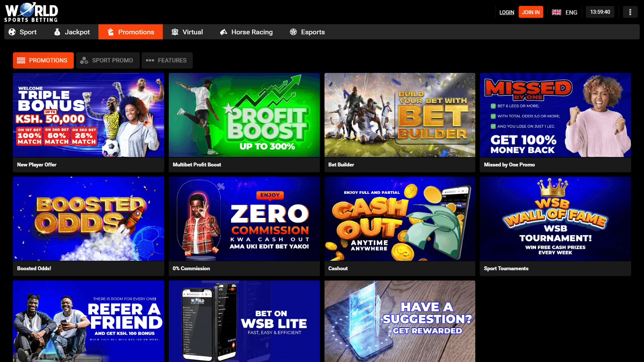644x362 pixels.
Task: Click the LOGIN link
Action: pos(507,12)
